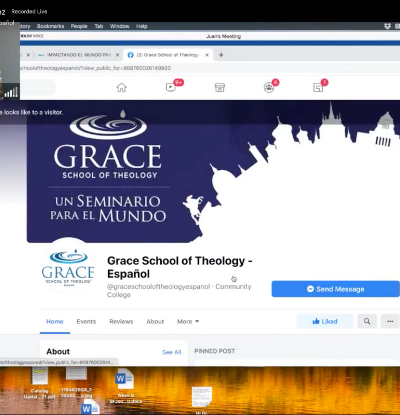Click the search magnifier button on page
This screenshot has height=415, width=400.
367,321
